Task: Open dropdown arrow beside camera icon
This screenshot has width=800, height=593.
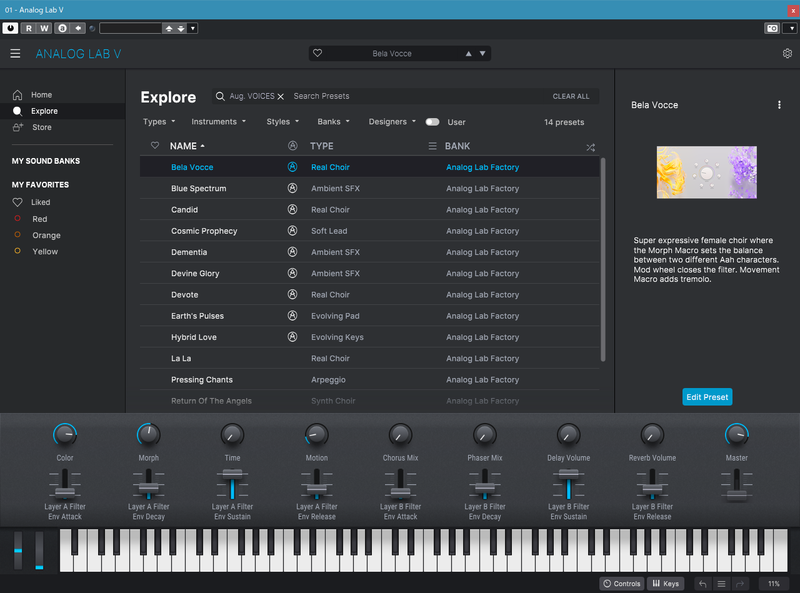Action: coord(791,28)
